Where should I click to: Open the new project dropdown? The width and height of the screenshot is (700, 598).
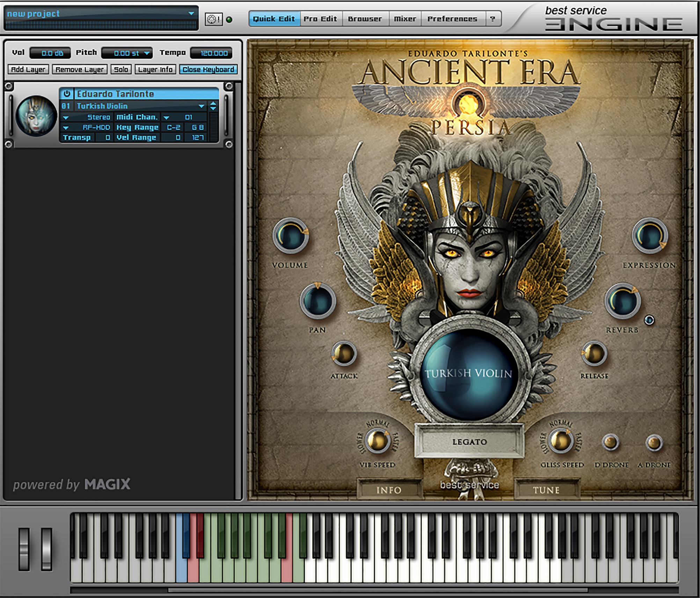[x=191, y=14]
